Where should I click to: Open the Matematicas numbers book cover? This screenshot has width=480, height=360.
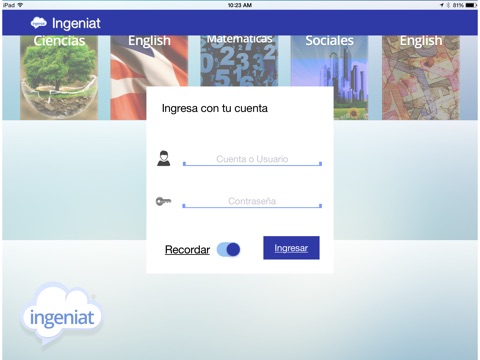(239, 61)
